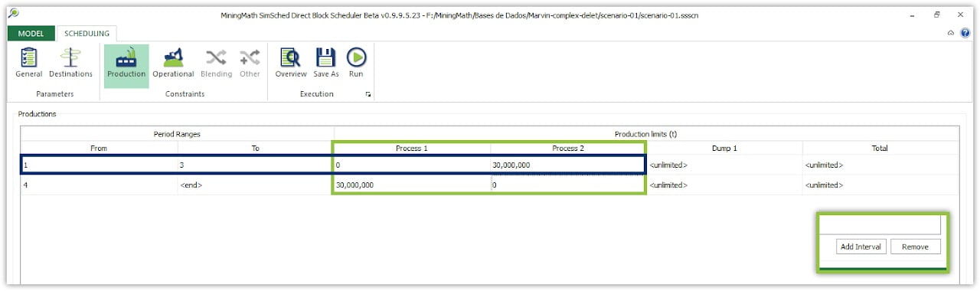Select the Process 2 cell showing 30,000,000

click(567, 165)
